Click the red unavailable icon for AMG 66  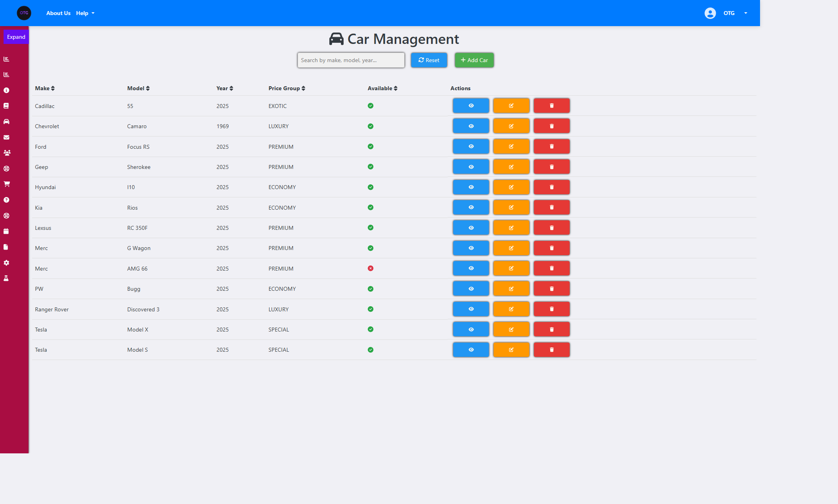click(371, 268)
